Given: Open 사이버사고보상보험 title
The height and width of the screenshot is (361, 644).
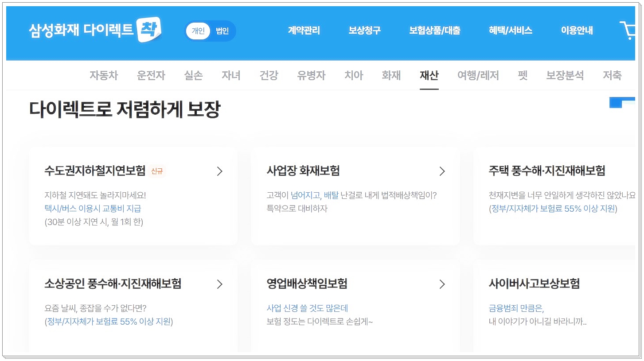Looking at the screenshot, I should point(534,283).
